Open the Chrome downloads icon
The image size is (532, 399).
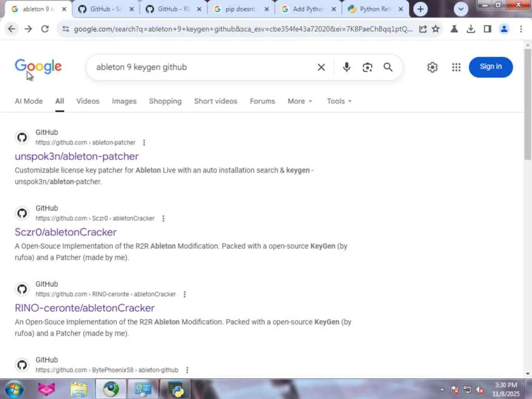[x=471, y=29]
